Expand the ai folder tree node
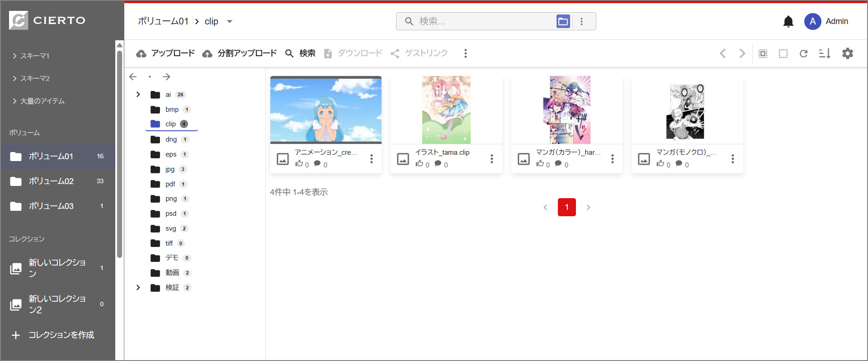Screen dimensions: 868x361 click(138, 95)
